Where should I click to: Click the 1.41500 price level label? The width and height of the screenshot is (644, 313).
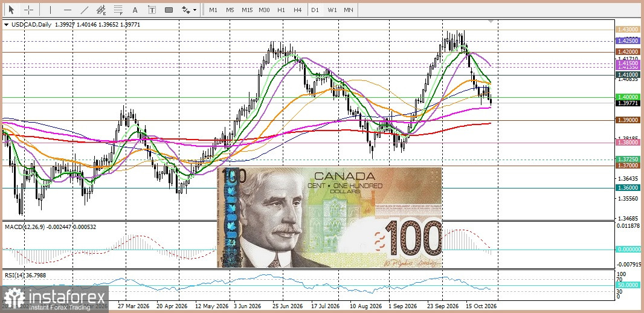628,63
